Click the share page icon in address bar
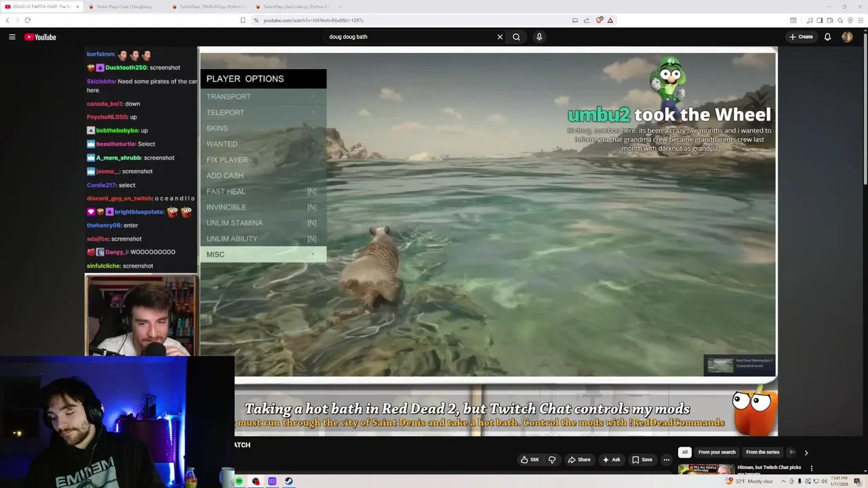This screenshot has height=488, width=868. coord(587,20)
